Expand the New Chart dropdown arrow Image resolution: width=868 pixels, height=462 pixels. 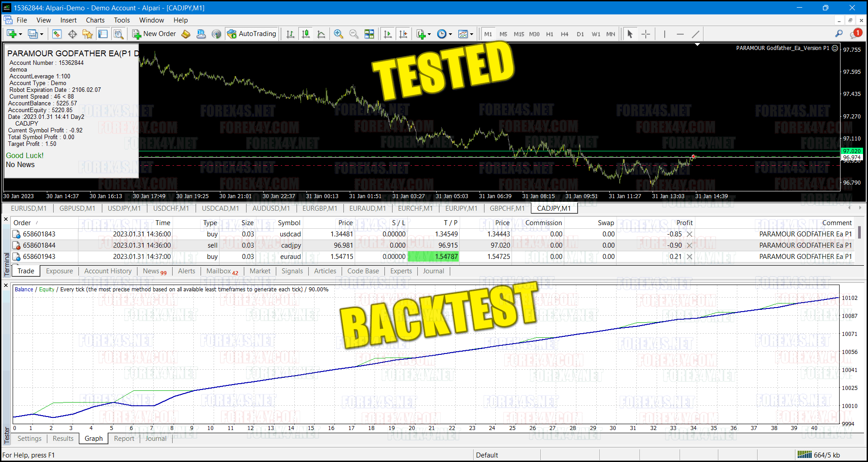(20, 34)
